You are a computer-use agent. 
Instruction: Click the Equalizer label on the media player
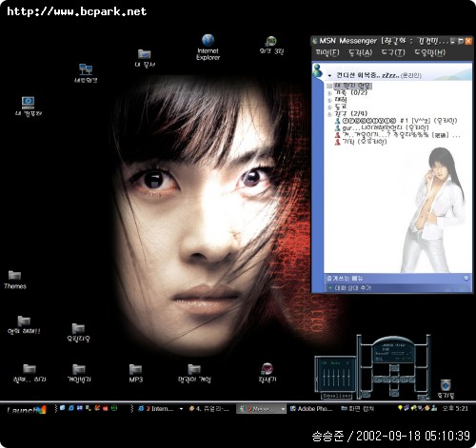336,396
